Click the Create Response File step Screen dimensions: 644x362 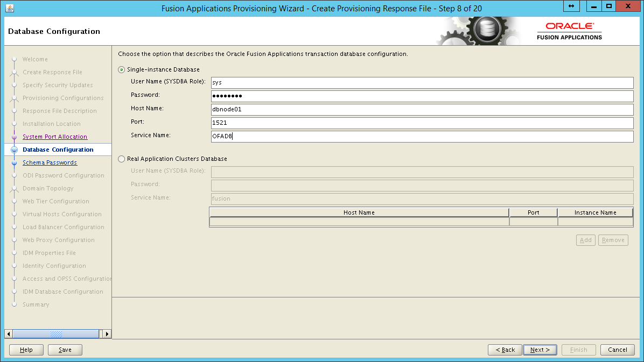pyautogui.click(x=52, y=72)
